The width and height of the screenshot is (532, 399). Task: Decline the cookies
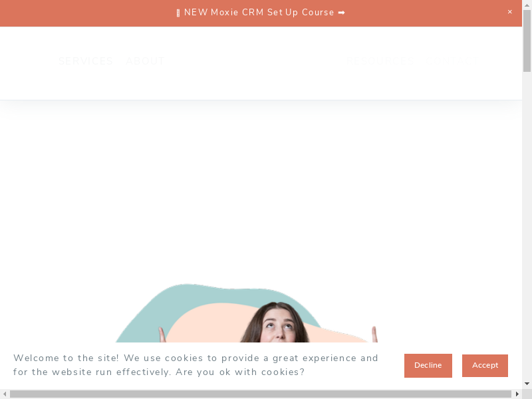click(428, 365)
